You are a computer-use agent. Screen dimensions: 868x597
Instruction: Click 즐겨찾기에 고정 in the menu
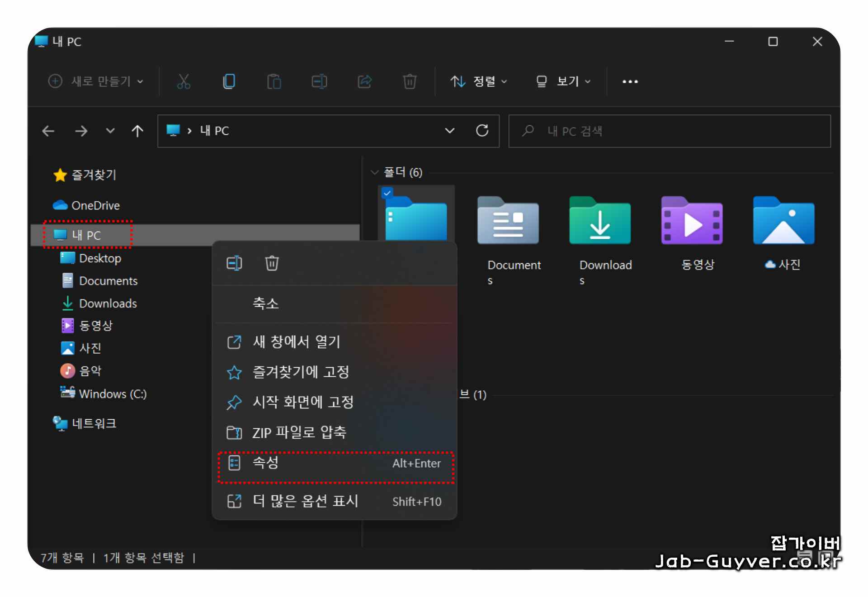click(x=301, y=372)
